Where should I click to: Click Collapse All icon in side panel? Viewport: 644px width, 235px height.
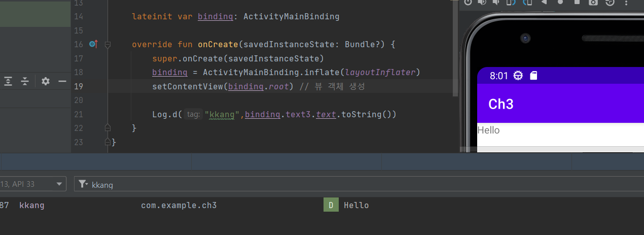click(x=25, y=81)
